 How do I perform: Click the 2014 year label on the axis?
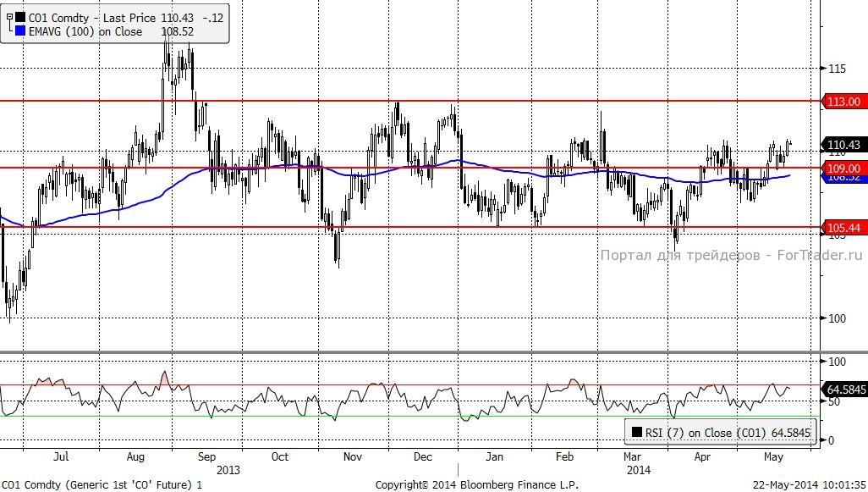pyautogui.click(x=638, y=469)
